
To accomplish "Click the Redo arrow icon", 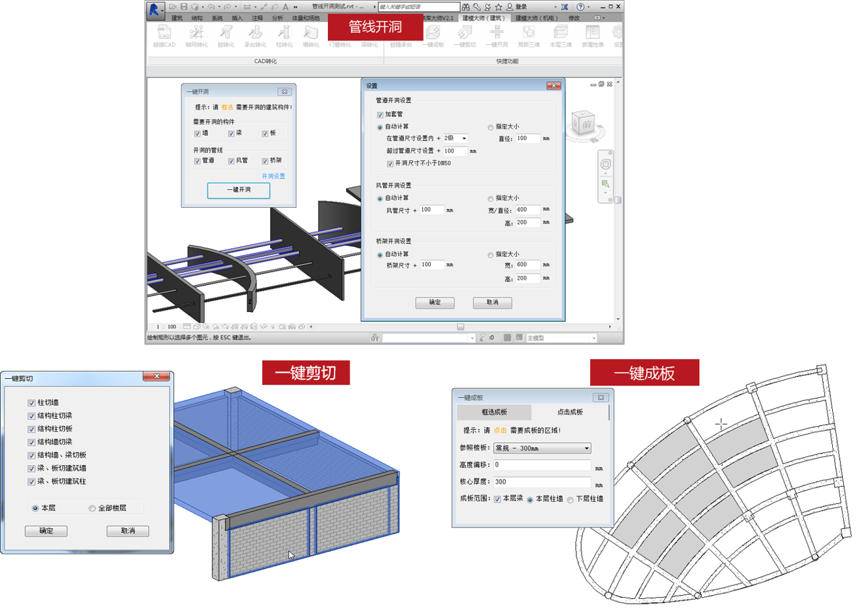I will tap(227, 7).
